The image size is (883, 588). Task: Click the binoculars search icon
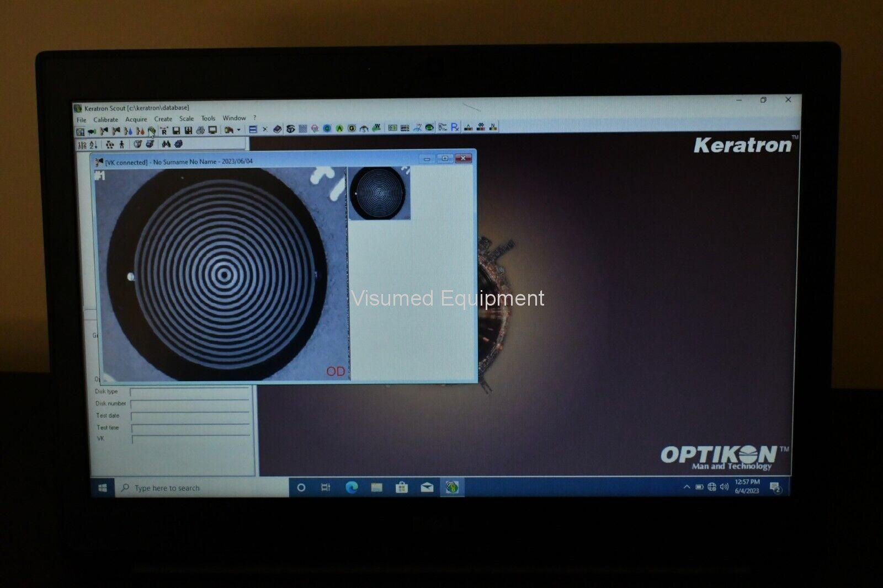point(166,145)
